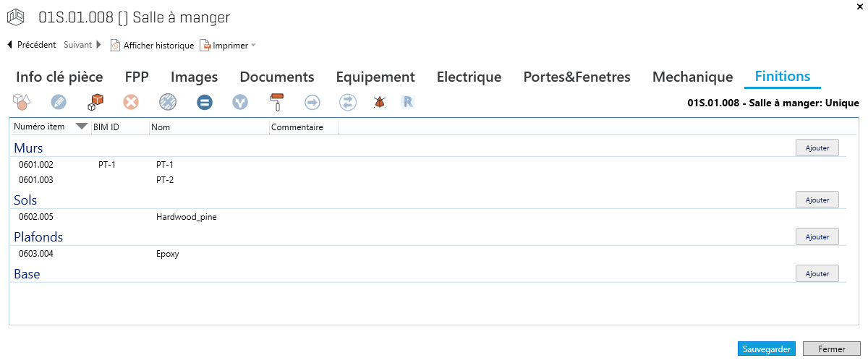Click Ajouter in the Murs section
868x363 pixels.
point(817,148)
